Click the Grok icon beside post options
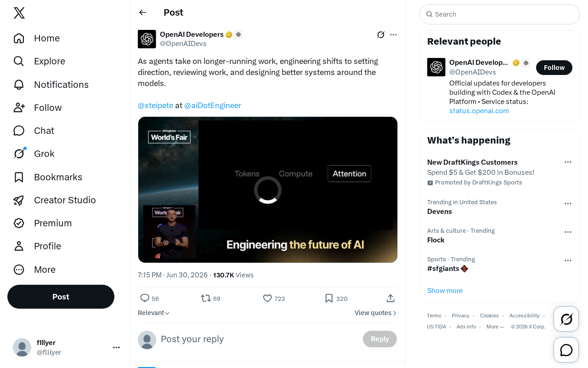Screen dimensions: 588x368 (381, 34)
